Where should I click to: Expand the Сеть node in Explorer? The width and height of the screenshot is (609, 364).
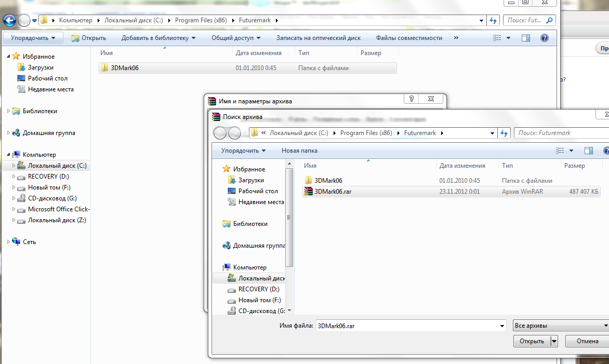point(8,242)
